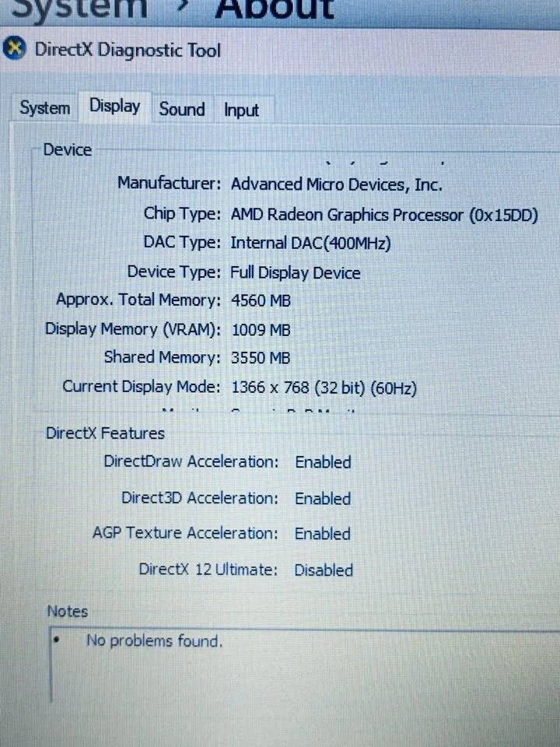Go to the Input tab

click(x=241, y=110)
